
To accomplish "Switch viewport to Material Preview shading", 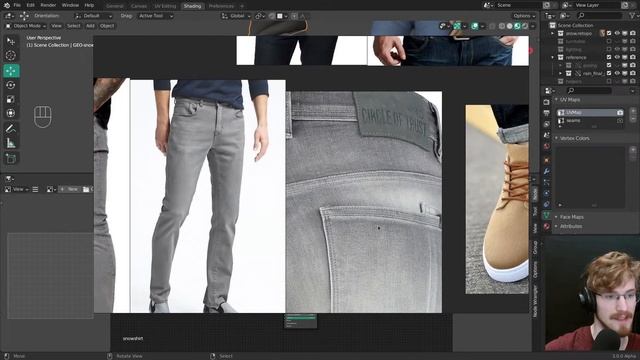I will [517, 26].
